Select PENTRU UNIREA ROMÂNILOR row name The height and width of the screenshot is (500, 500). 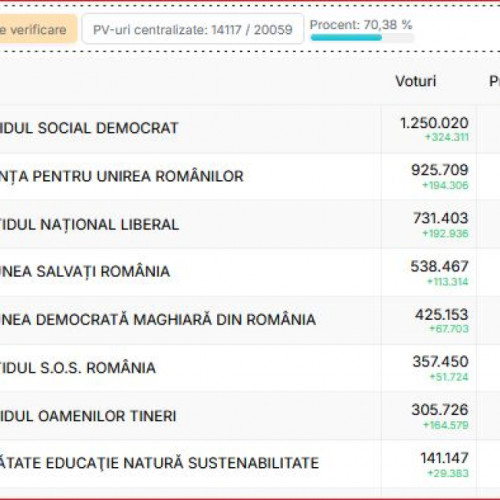[121, 176]
